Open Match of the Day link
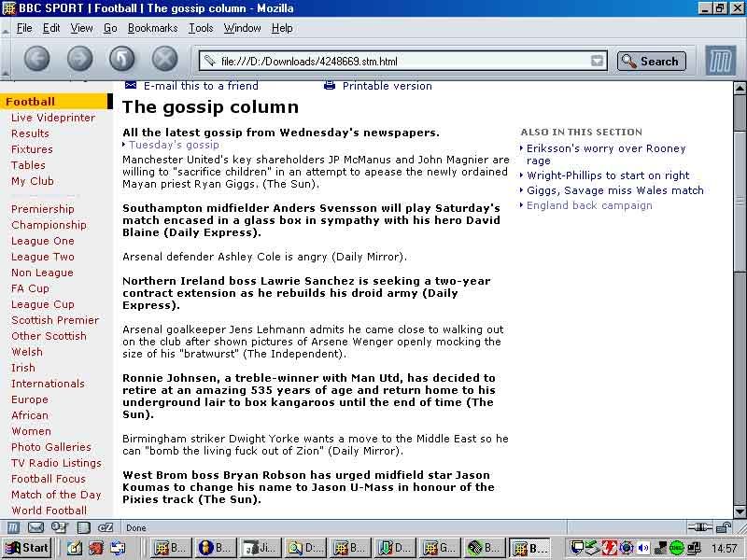The image size is (747, 560). (56, 495)
